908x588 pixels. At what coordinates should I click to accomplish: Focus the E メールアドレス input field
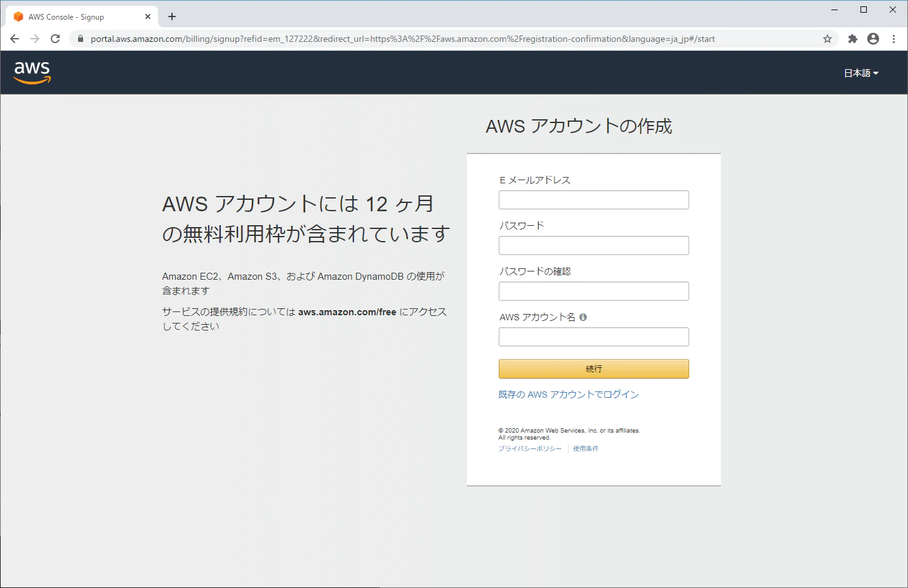[594, 200]
